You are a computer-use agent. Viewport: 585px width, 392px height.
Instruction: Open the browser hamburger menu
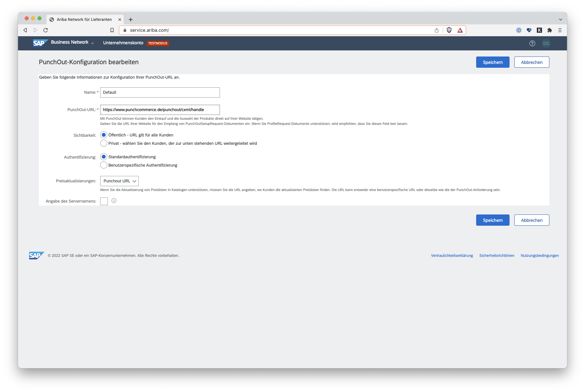(x=560, y=30)
